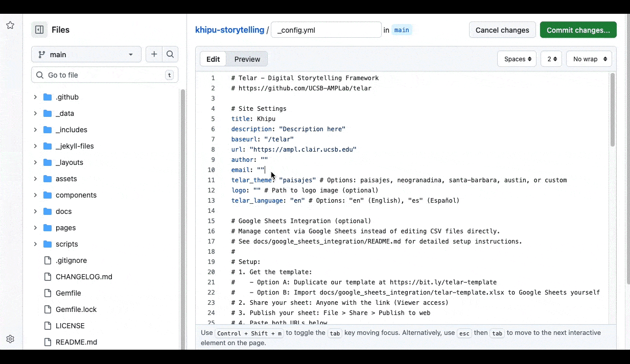Image resolution: width=630 pixels, height=364 pixels.
Task: Collapse the Files side panel
Action: pos(39,30)
